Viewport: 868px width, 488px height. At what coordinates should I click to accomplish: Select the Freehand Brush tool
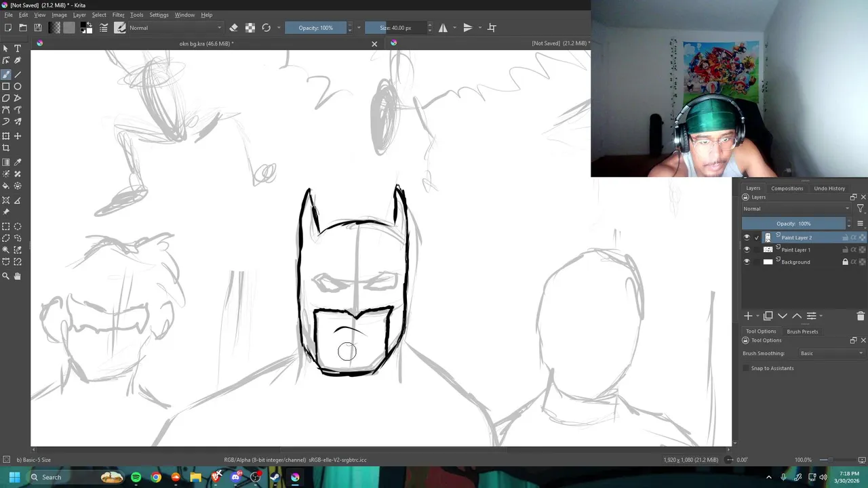6,74
